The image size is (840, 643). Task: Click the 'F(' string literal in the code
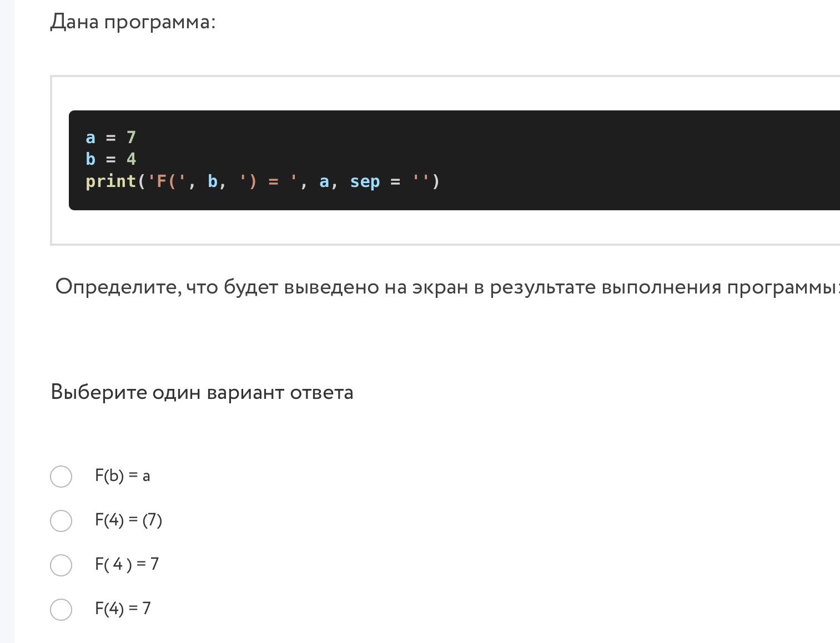pyautogui.click(x=167, y=181)
